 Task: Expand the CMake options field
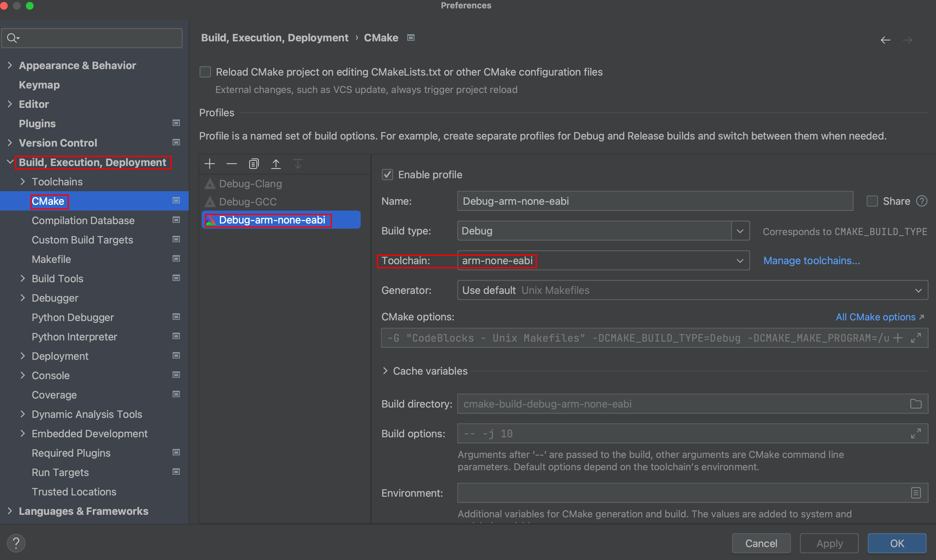point(916,338)
